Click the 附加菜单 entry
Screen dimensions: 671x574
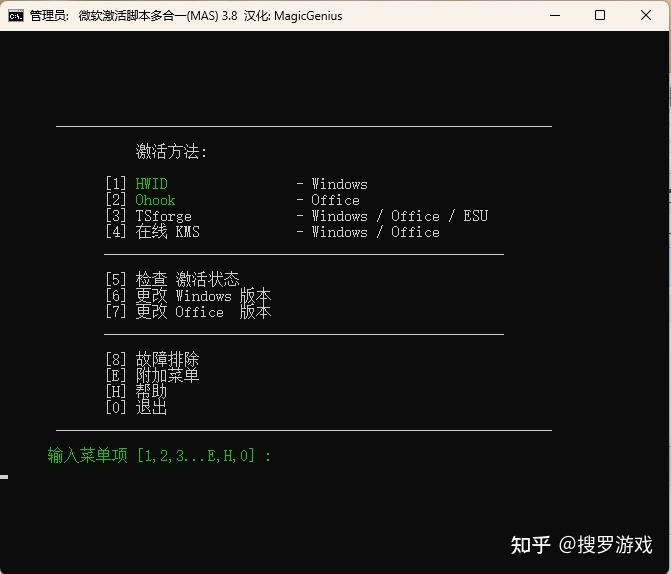coord(152,375)
